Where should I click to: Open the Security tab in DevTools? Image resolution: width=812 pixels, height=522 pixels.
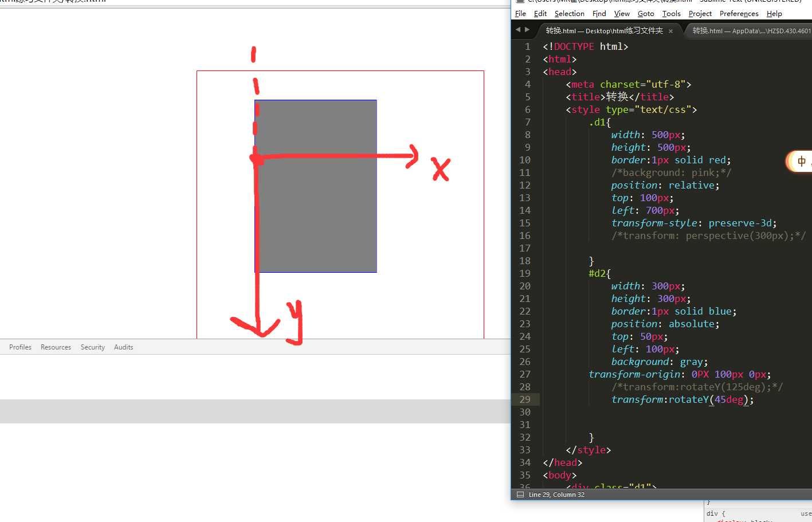coord(93,347)
